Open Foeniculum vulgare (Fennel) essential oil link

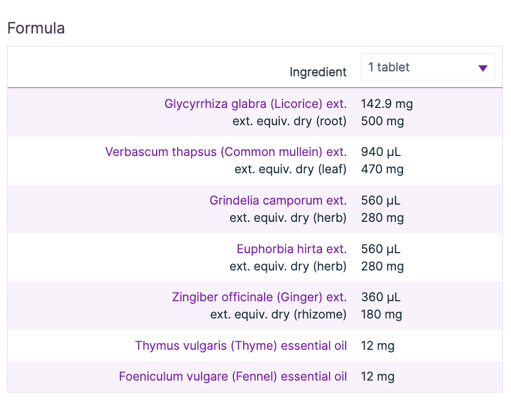[x=233, y=376]
